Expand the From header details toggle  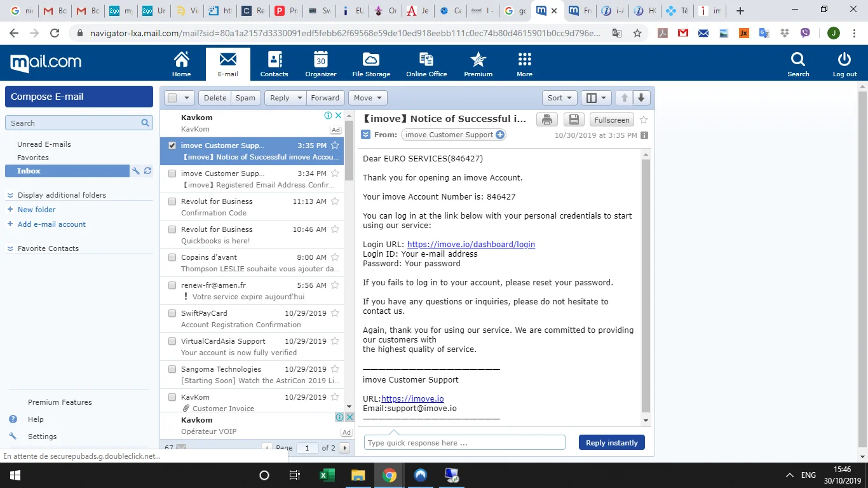click(365, 135)
